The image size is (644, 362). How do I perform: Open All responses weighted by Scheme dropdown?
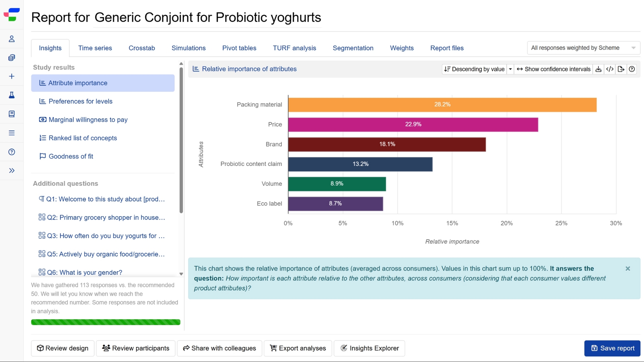point(583,48)
